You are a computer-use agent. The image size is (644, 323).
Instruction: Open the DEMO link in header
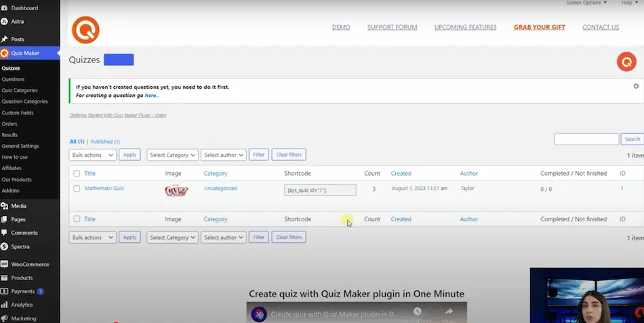point(341,27)
